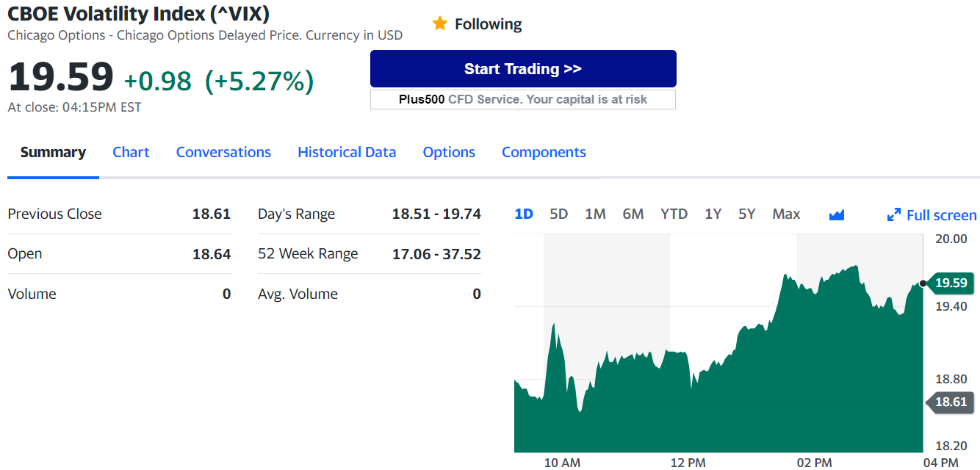Image resolution: width=980 pixels, height=470 pixels.
Task: Choose the 1M chart range
Action: point(595,214)
